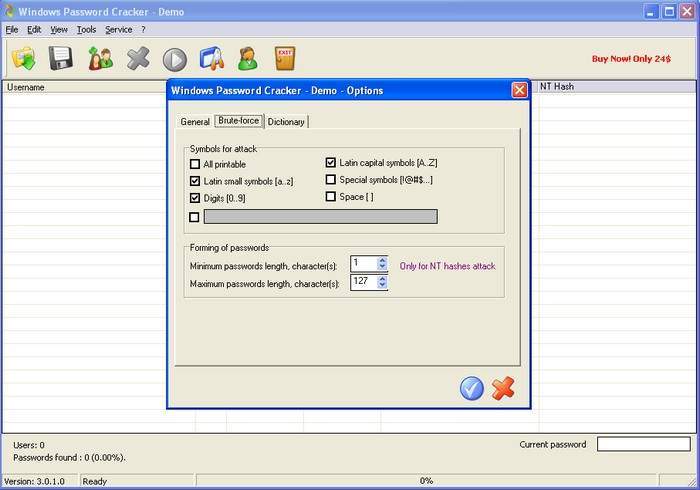Image resolution: width=700 pixels, height=490 pixels.
Task: Click the play button start attack icon
Action: tap(175, 60)
